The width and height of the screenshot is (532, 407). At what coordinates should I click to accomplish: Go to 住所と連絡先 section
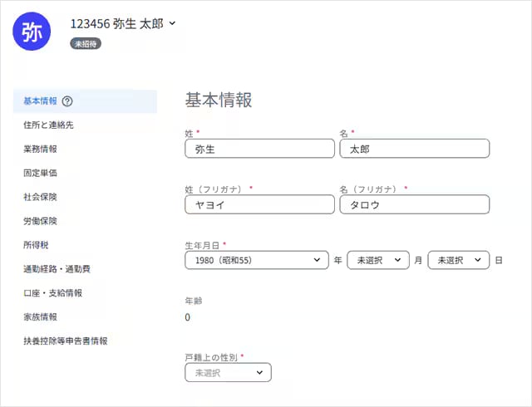click(x=49, y=125)
